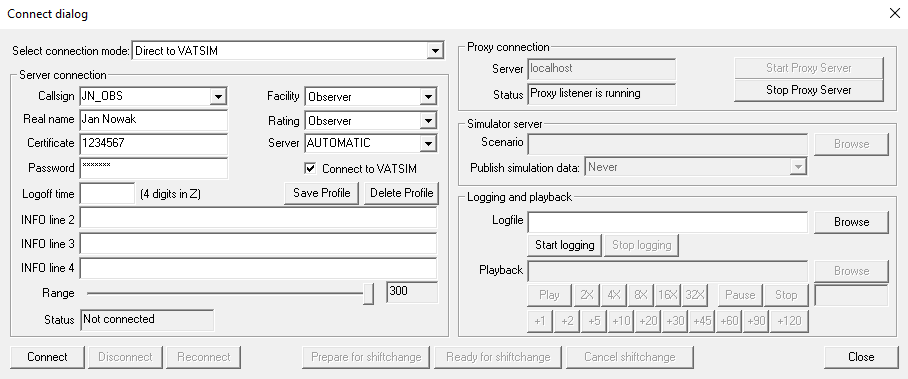Screen dimensions: 908x379
Task: Click the Stop logging button
Action: pos(642,245)
